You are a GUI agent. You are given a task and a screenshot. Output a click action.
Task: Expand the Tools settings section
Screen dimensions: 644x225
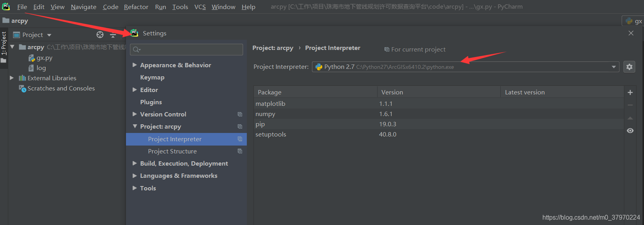135,188
